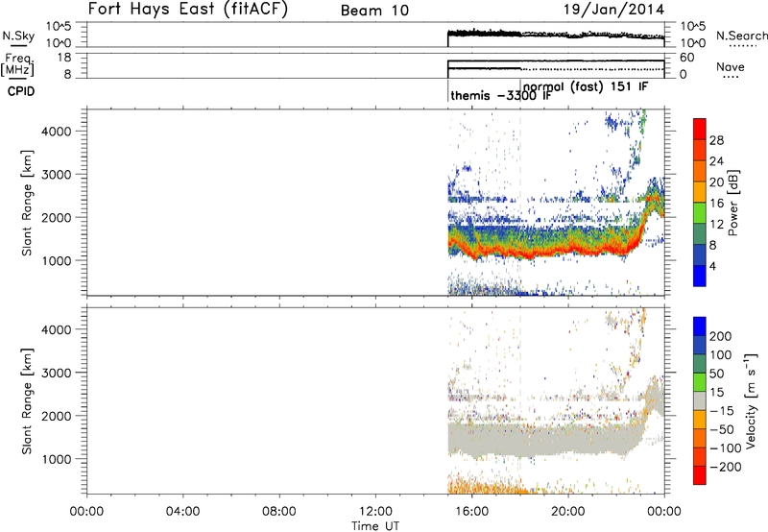Click the noise sky trace in top panel
Viewport: 768px width, 532px height.
click(556, 35)
